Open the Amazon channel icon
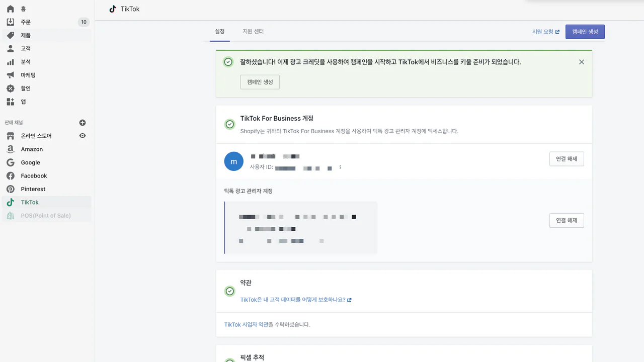 [x=11, y=149]
